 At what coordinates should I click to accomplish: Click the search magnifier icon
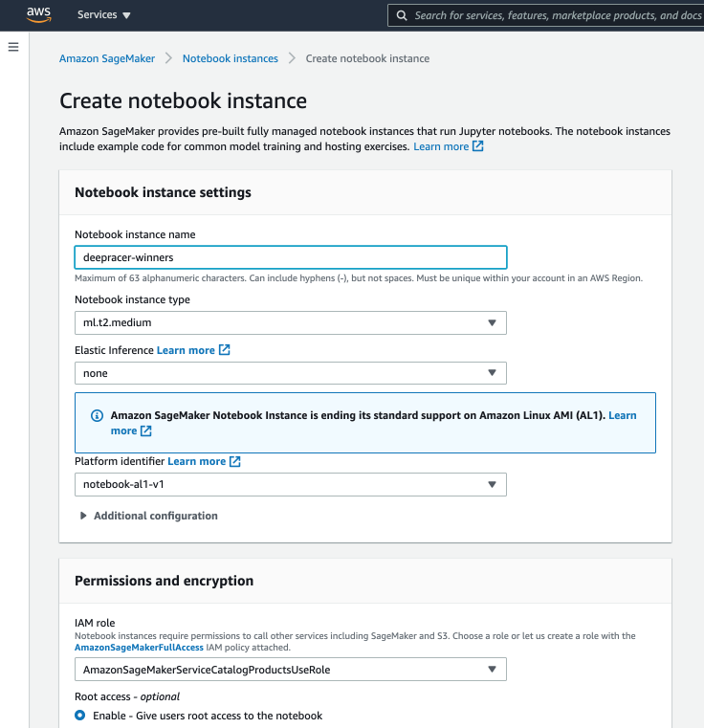pyautogui.click(x=402, y=15)
